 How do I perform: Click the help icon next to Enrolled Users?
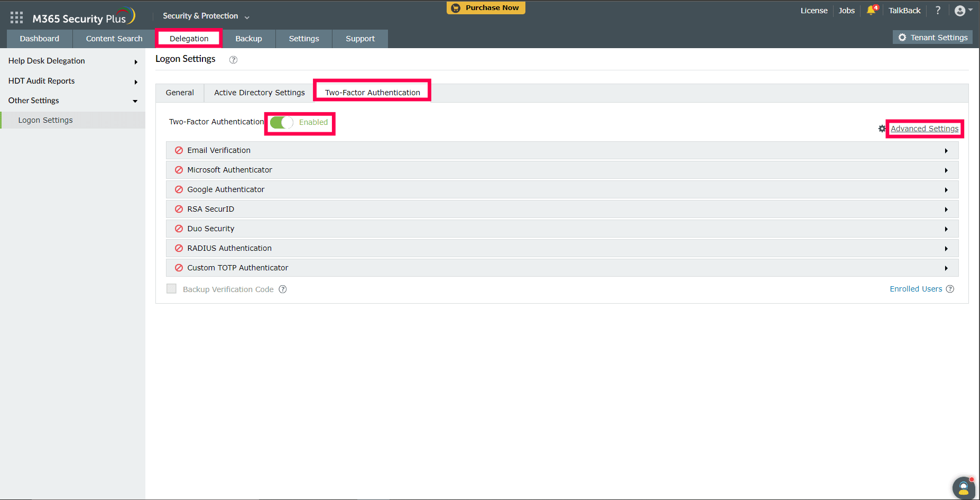tap(950, 289)
